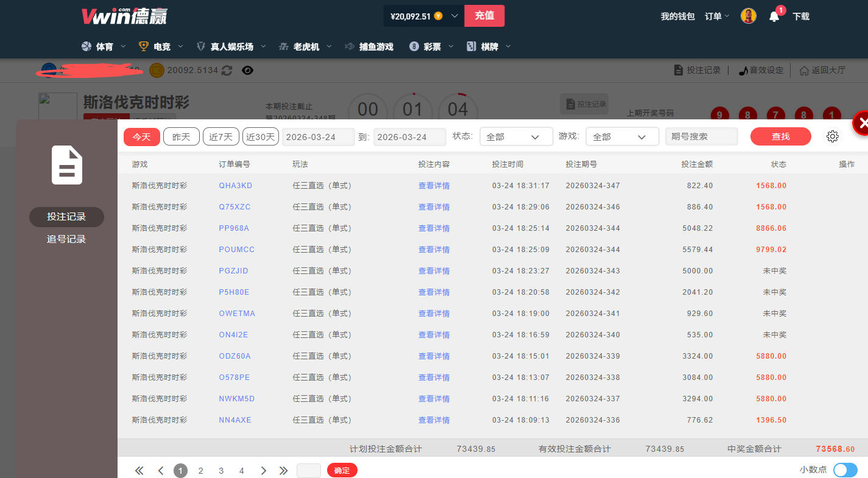Toggle the 小数点 decimal switch
Viewport: 868px width, 478px height.
click(x=845, y=470)
